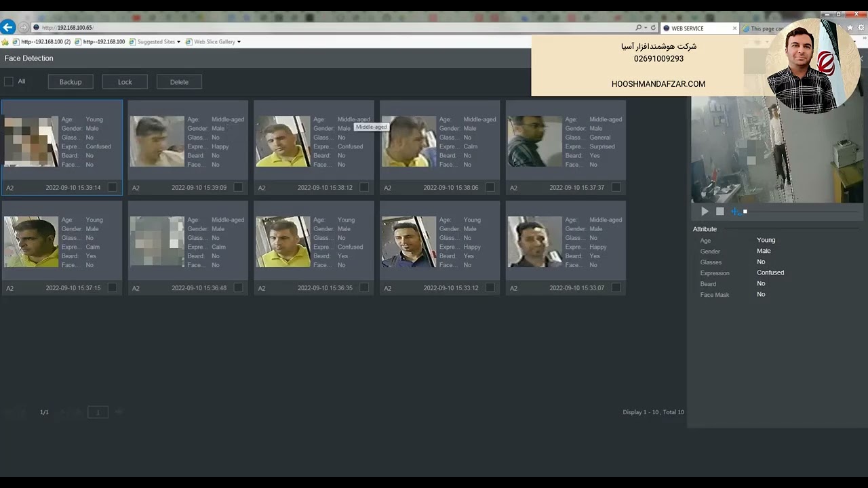Click the browser forward arrow
The width and height of the screenshot is (868, 488).
(x=24, y=28)
